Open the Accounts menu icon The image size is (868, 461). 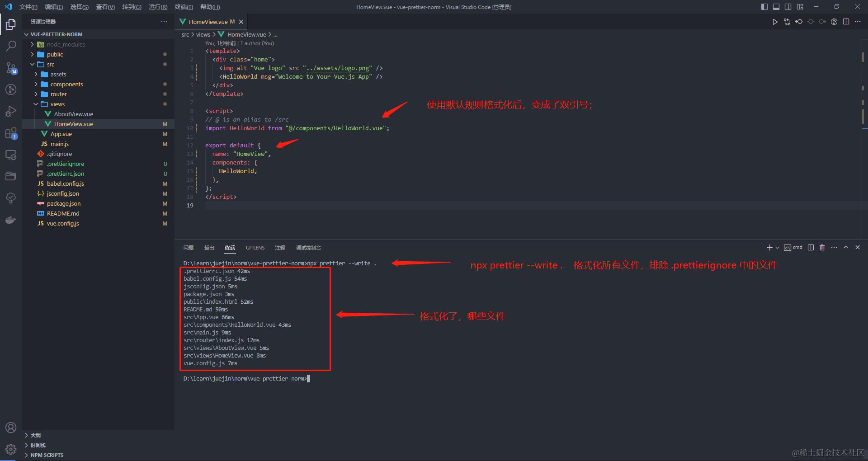pyautogui.click(x=11, y=428)
